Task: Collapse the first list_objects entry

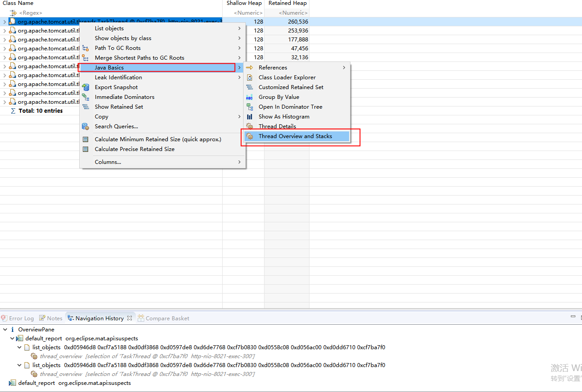Action: 19,347
